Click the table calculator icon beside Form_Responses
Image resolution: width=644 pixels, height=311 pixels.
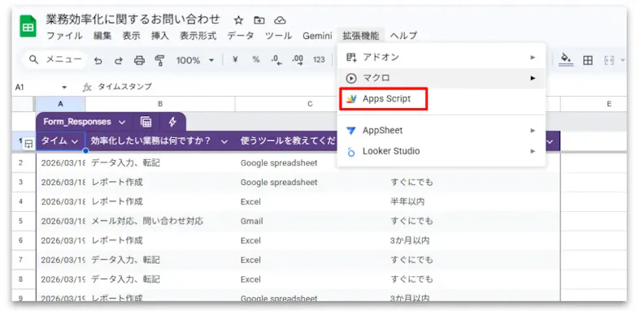(146, 122)
